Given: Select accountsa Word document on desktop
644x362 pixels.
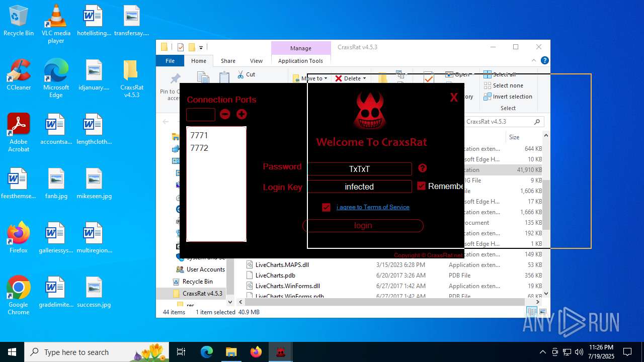Looking at the screenshot, I should coord(56,130).
